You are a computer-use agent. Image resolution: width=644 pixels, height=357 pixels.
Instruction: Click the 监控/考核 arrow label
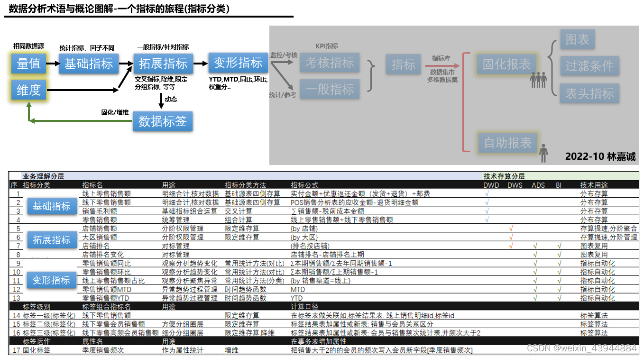(284, 55)
